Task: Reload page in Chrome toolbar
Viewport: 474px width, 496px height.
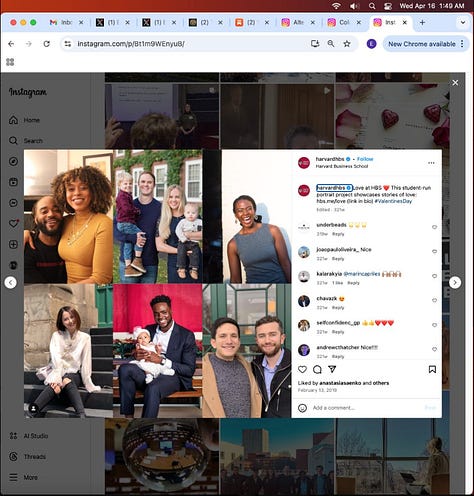Action: point(46,44)
